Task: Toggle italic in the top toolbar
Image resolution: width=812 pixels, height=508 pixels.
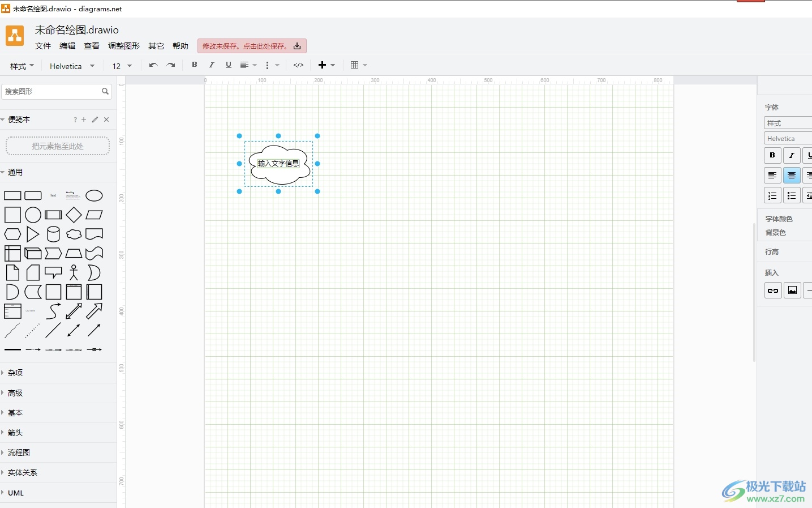Action: coord(212,65)
